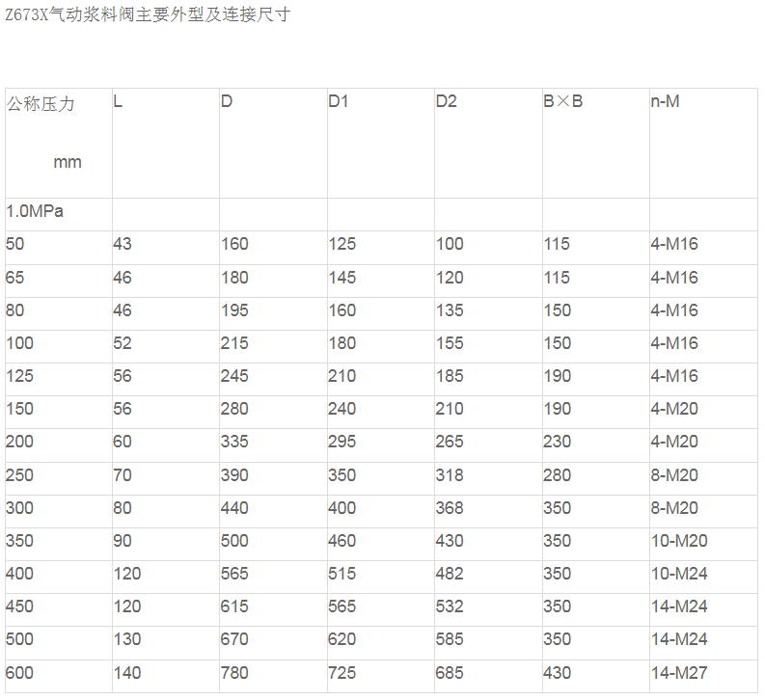Select the 1.0MPa pressure row label

tap(35, 211)
